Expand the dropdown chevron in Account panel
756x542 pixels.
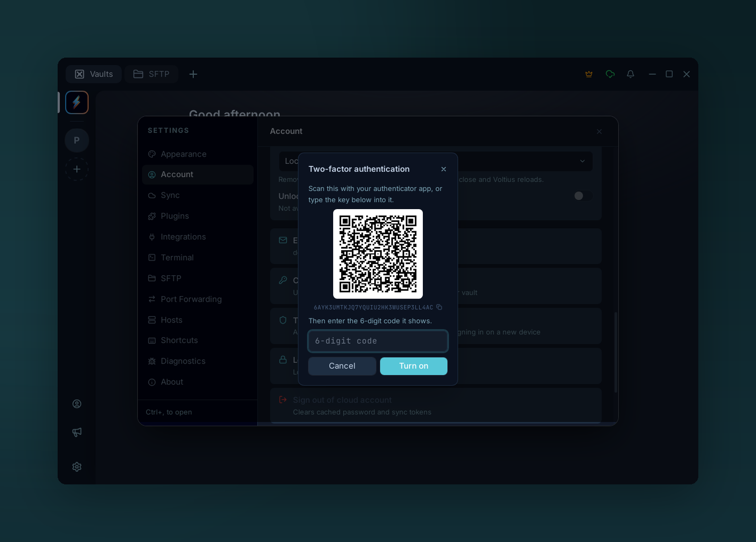pos(582,161)
